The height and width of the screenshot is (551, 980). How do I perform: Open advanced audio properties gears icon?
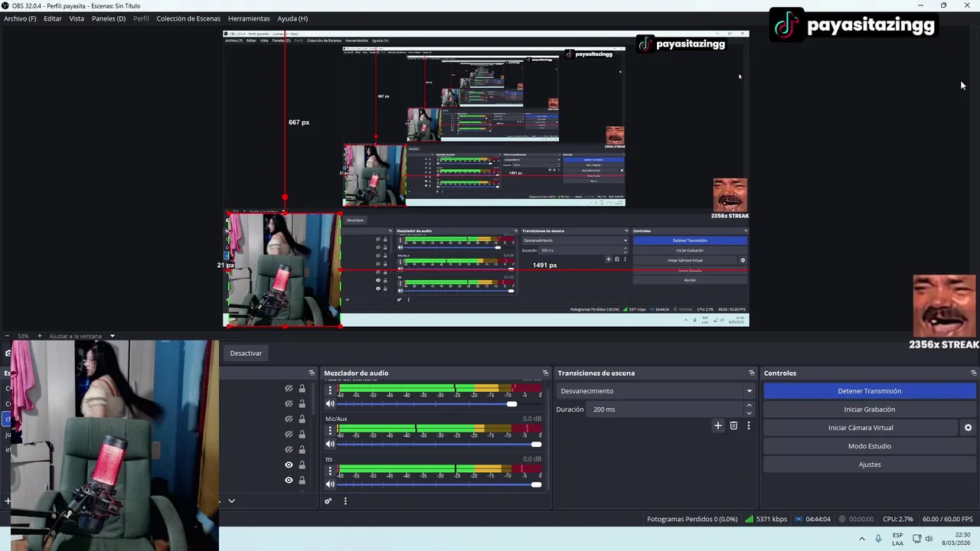328,501
